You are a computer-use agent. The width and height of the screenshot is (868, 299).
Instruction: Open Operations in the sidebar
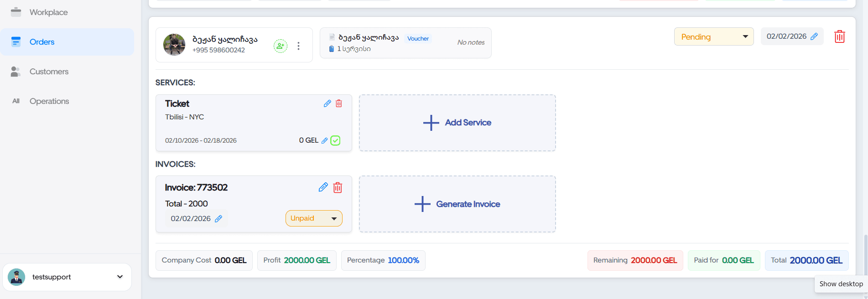[x=49, y=101]
